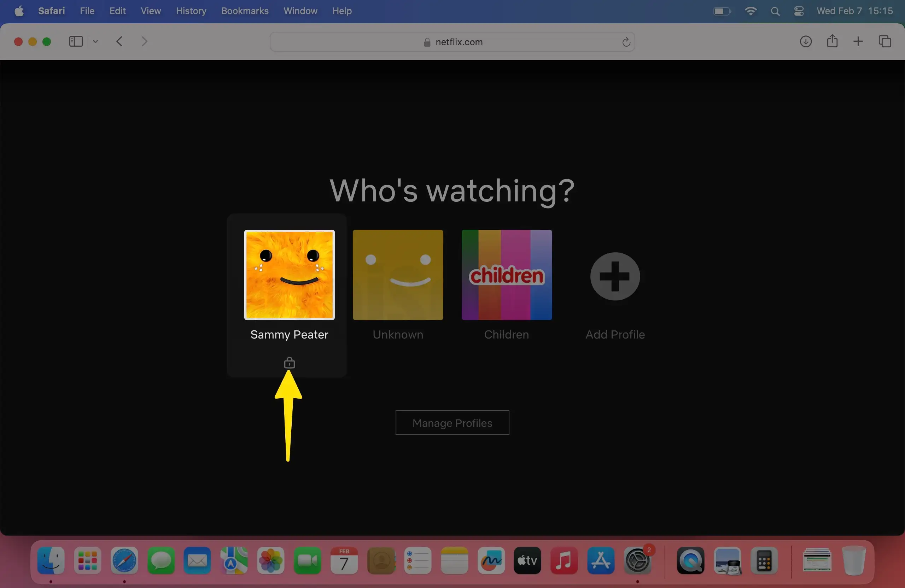Click the lock icon under Sammy Peater
The image size is (905, 588).
[290, 363]
